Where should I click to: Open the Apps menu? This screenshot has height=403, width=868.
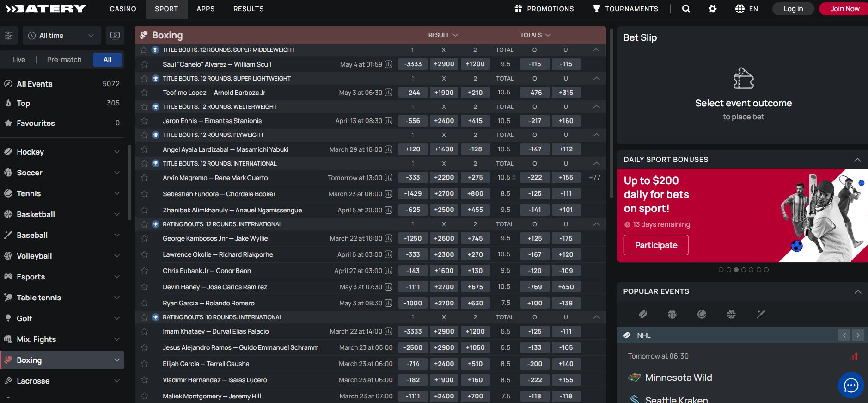coord(206,9)
